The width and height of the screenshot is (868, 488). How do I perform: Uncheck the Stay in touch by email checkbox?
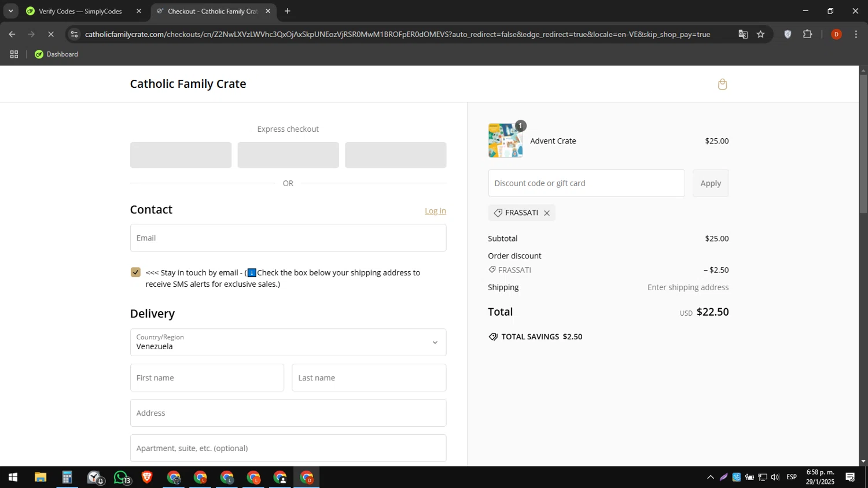click(x=135, y=272)
